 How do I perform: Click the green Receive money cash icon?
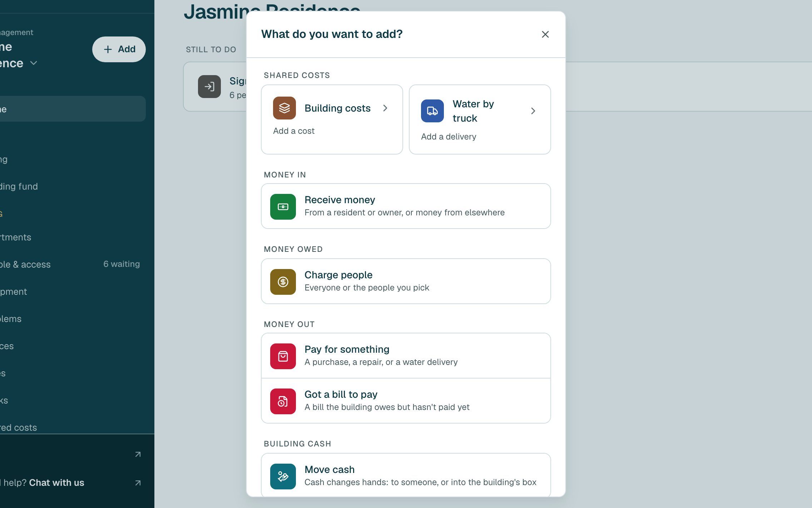click(283, 207)
